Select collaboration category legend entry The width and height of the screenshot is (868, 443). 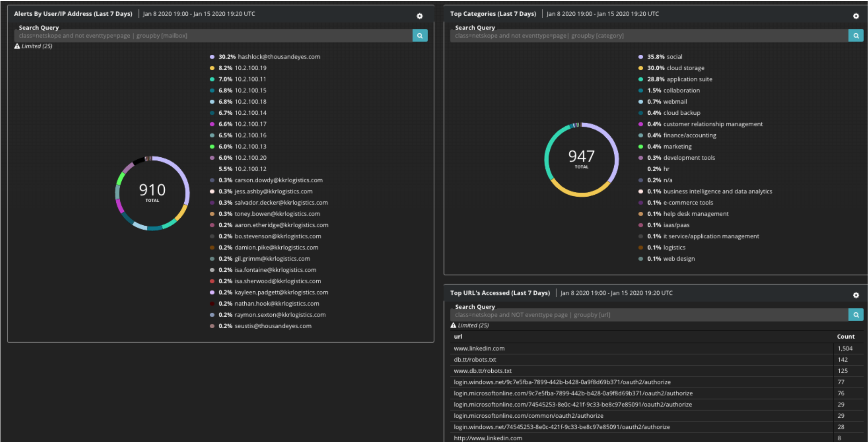click(x=669, y=91)
